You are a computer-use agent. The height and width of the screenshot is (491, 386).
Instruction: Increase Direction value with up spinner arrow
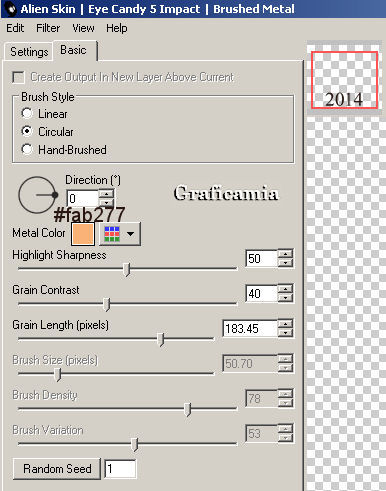tap(107, 194)
